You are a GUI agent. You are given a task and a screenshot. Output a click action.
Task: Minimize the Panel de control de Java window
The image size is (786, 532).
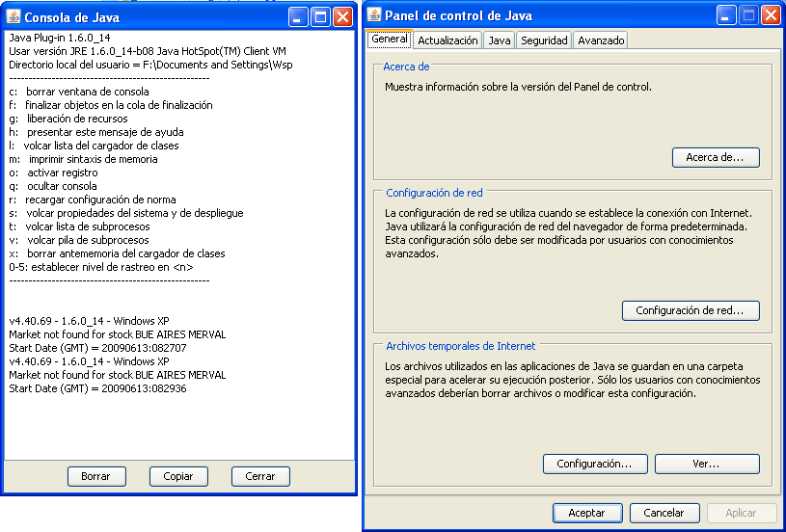coord(725,15)
